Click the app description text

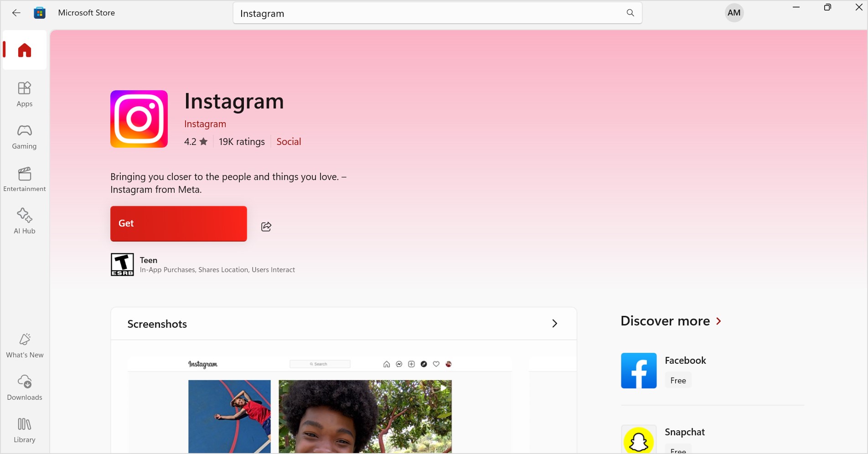point(228,183)
